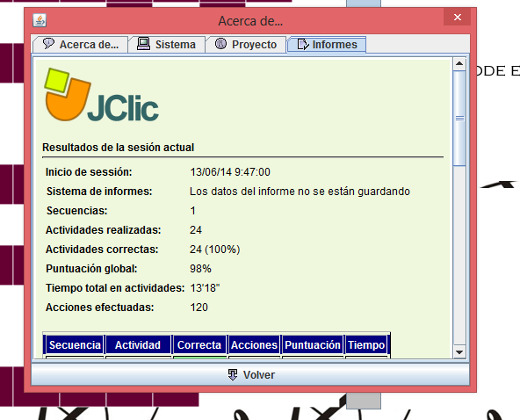Click the Java icon in title bar
The image size is (520, 420).
40,20
